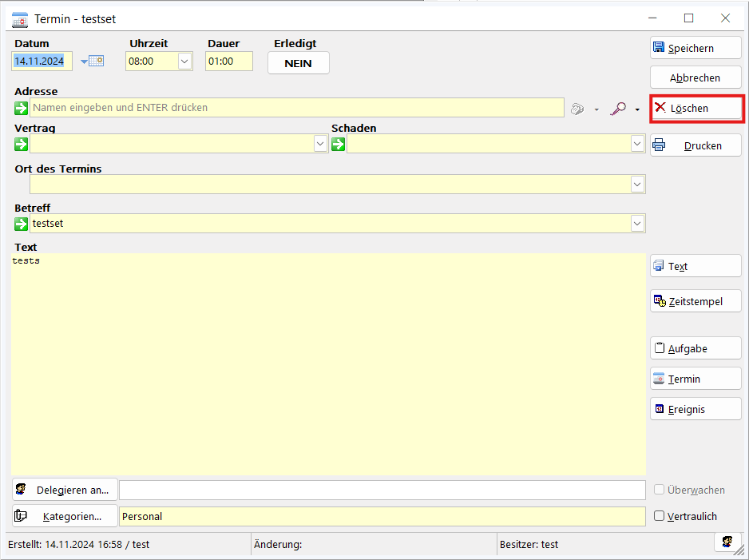Image resolution: width=749 pixels, height=560 pixels.
Task: Open the Kategorien selection button
Action: [x=65, y=516]
